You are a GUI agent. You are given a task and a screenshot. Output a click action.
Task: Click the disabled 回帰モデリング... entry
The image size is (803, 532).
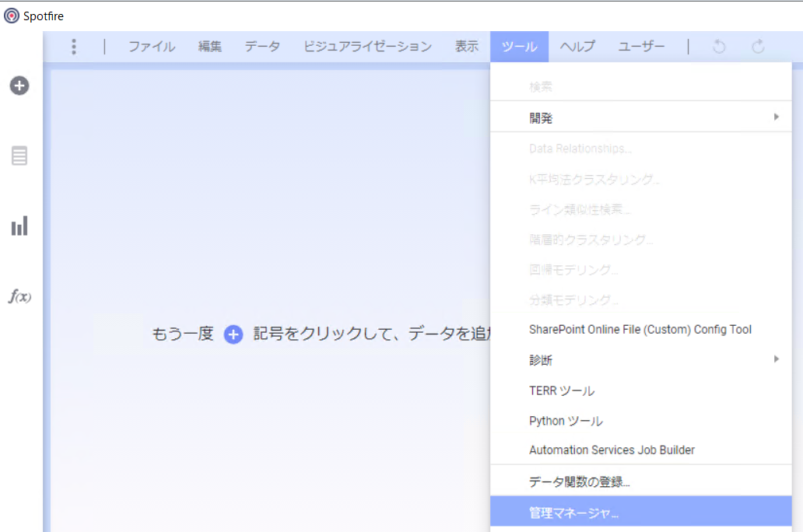click(640, 270)
